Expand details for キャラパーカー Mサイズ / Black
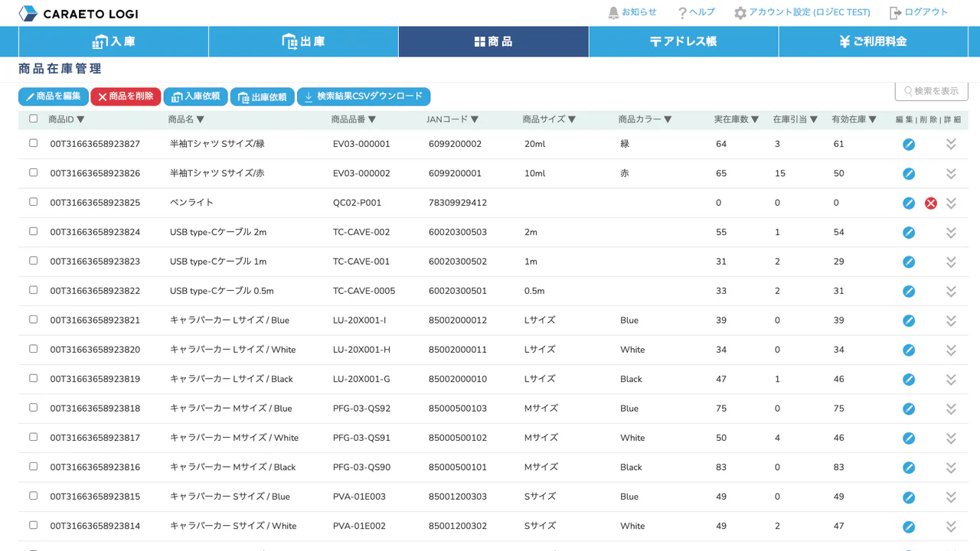The image size is (980, 551). click(x=951, y=468)
